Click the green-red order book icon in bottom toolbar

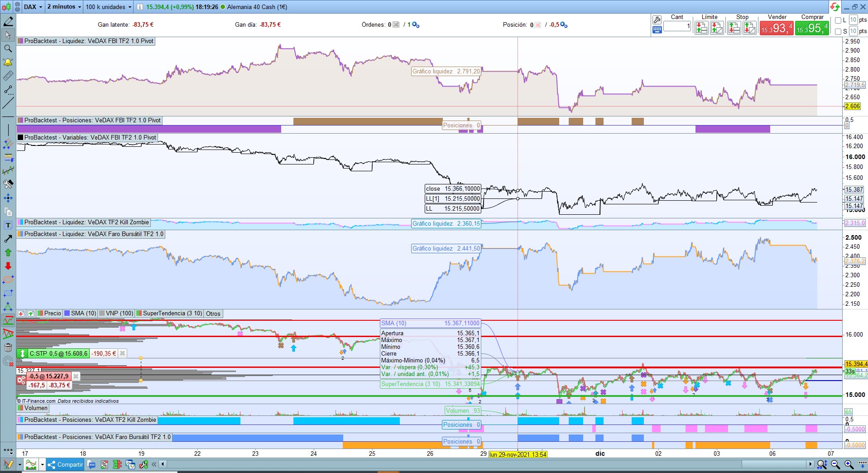[117, 464]
